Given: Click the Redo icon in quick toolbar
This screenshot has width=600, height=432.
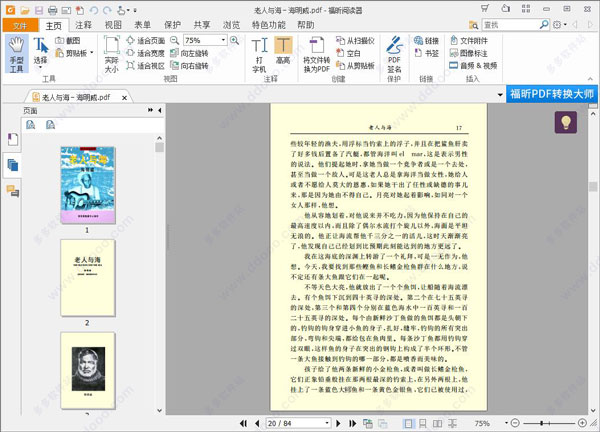Looking at the screenshot, I should click(x=108, y=10).
